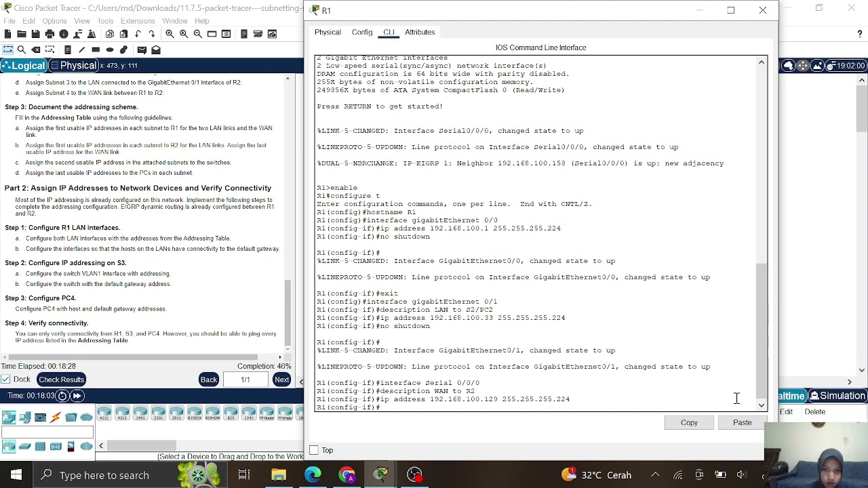868x488 pixels.
Task: Click the New file icon in toolbar
Action: [7, 34]
